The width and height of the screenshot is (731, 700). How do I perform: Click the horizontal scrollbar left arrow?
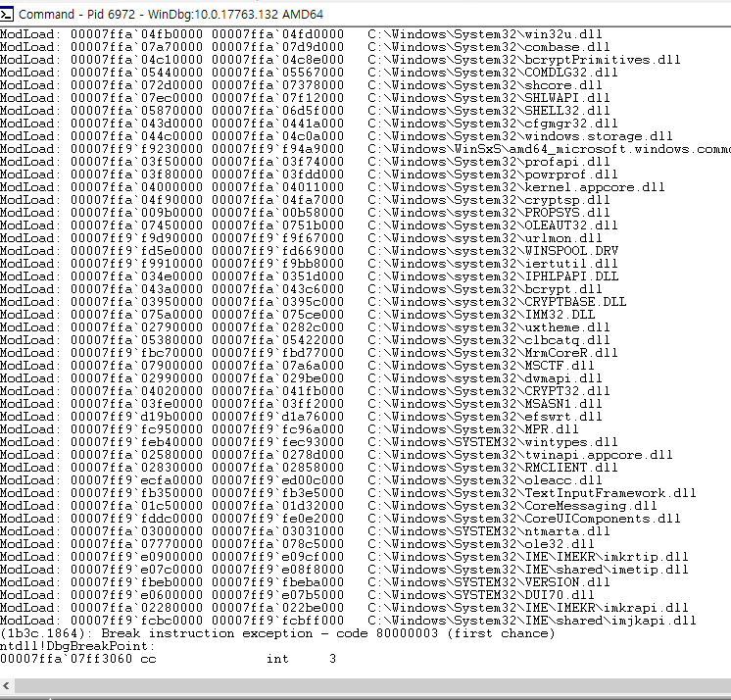coord(6,685)
